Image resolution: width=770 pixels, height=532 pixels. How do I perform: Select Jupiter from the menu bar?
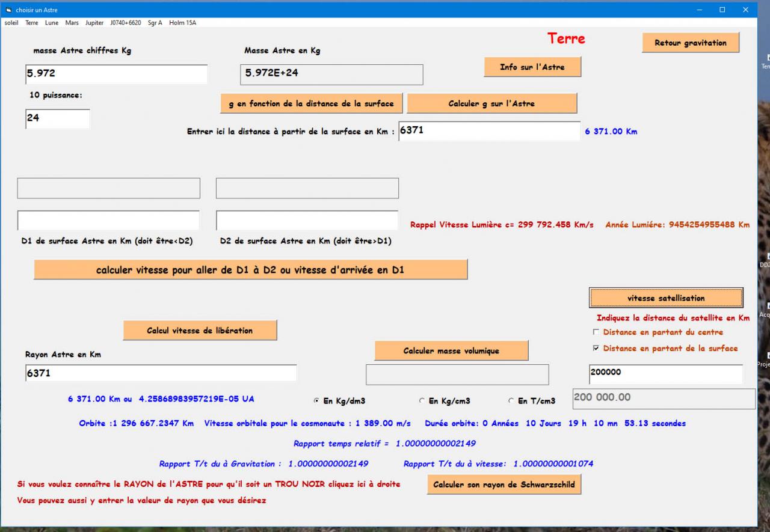(x=94, y=23)
